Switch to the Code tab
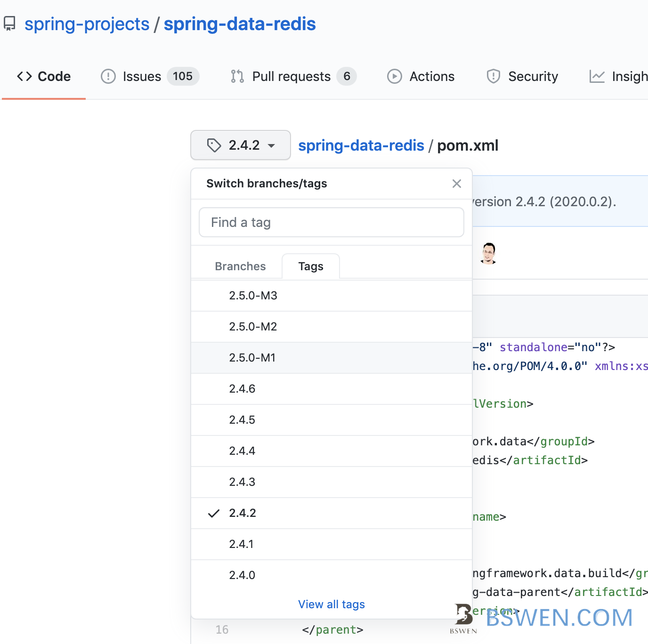 coord(44,76)
